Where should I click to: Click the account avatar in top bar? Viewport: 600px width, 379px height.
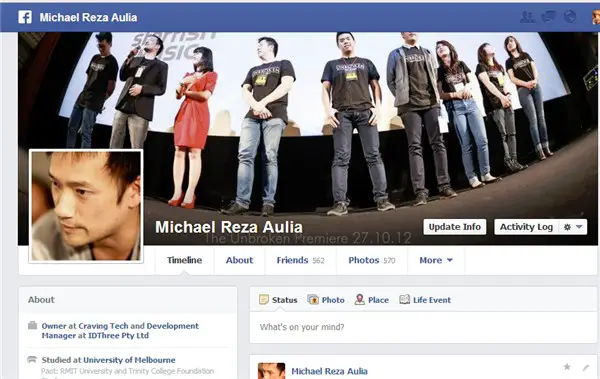pyautogui.click(x=596, y=17)
